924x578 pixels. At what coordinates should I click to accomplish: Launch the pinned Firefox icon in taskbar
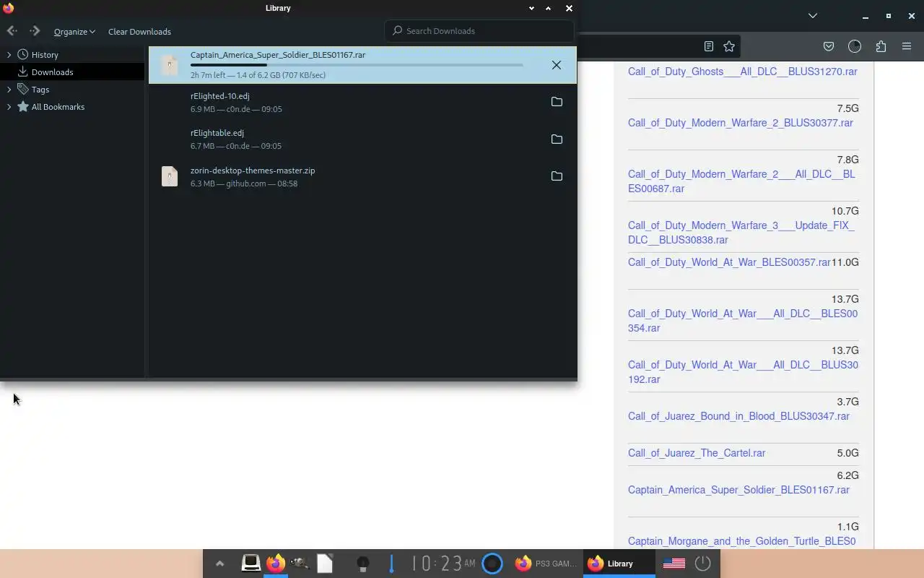pos(276,564)
